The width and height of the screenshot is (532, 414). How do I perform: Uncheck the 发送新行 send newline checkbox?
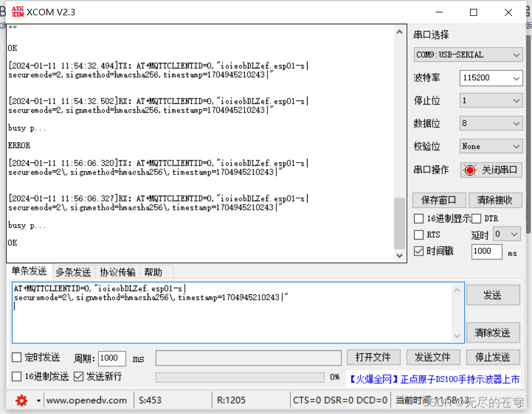click(x=79, y=376)
